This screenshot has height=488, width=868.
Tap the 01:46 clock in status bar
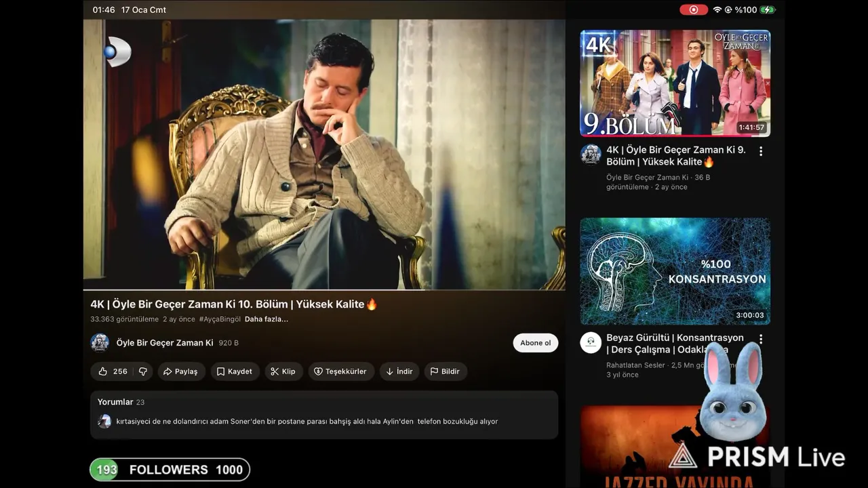(x=104, y=10)
